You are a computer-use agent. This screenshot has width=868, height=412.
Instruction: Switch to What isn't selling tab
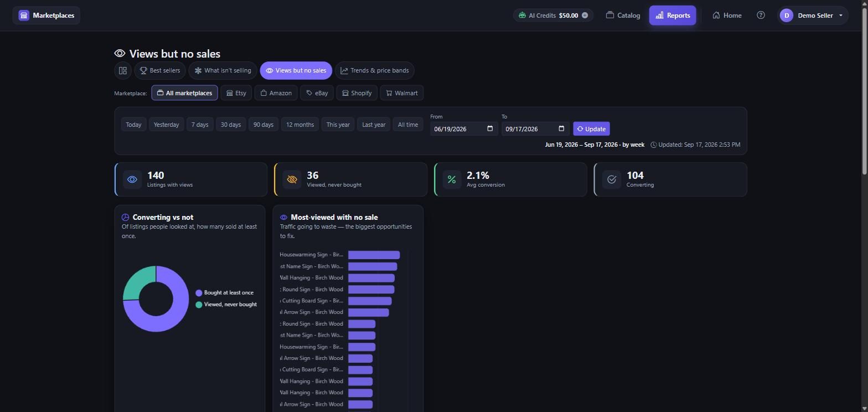point(223,70)
